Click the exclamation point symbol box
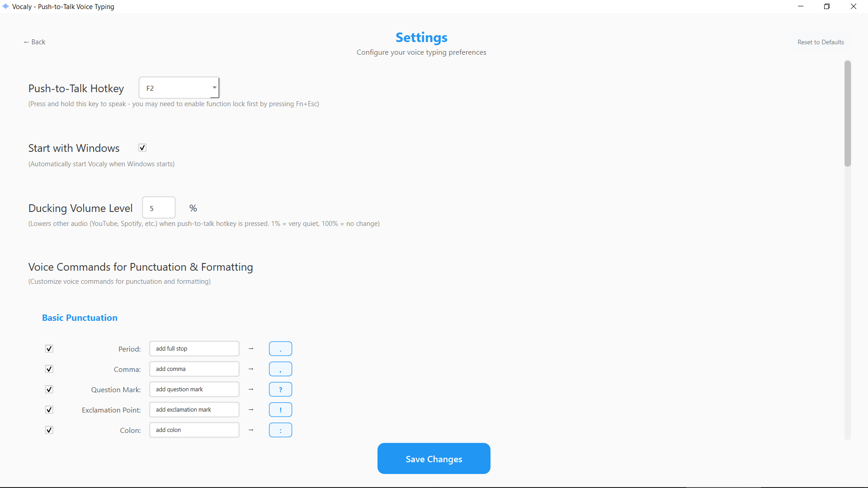Screen dimensions: 868x488 280,410
